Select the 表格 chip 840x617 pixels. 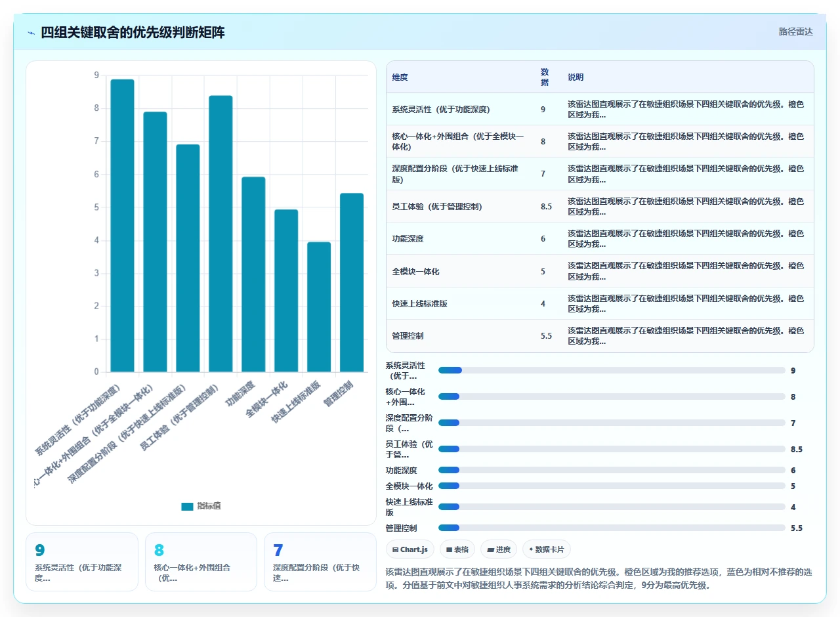(457, 549)
